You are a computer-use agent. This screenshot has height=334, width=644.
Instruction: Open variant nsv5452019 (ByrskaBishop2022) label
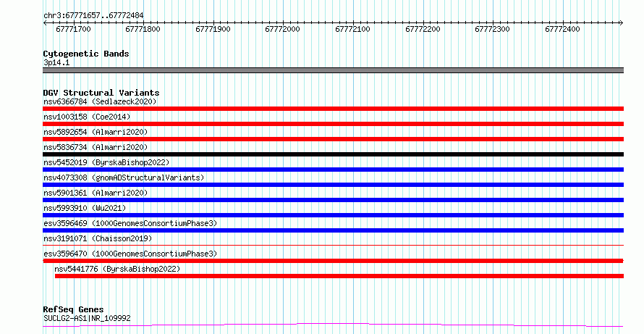click(x=106, y=162)
